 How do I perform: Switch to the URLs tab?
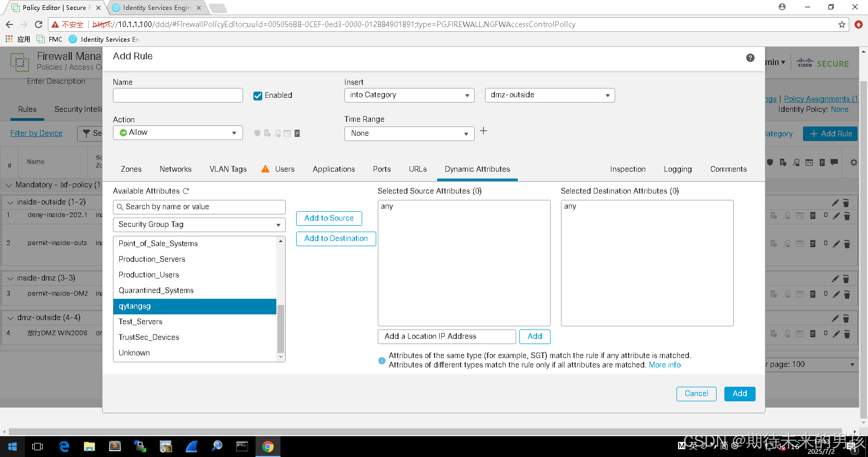(x=418, y=169)
